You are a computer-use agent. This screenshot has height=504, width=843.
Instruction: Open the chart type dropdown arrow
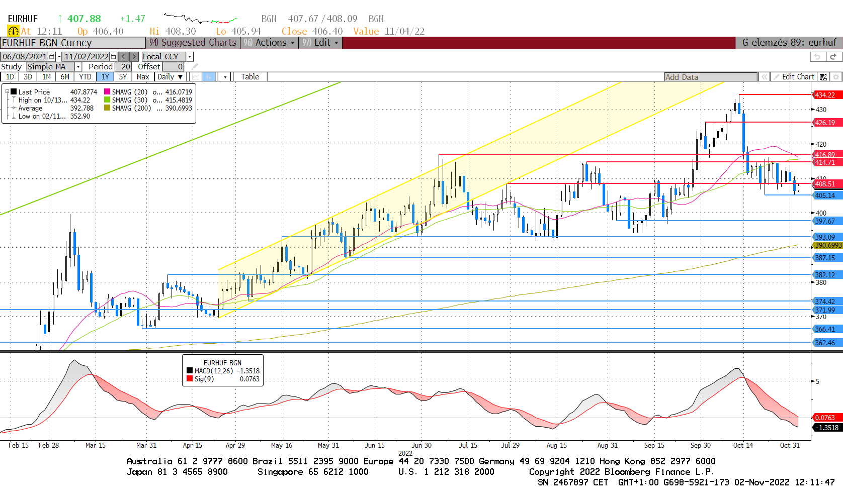point(225,77)
